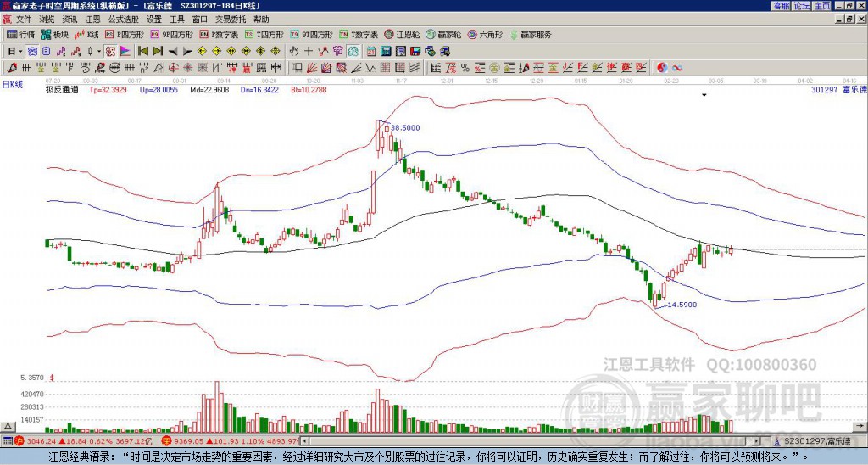Jump to last bar icon

158,52
